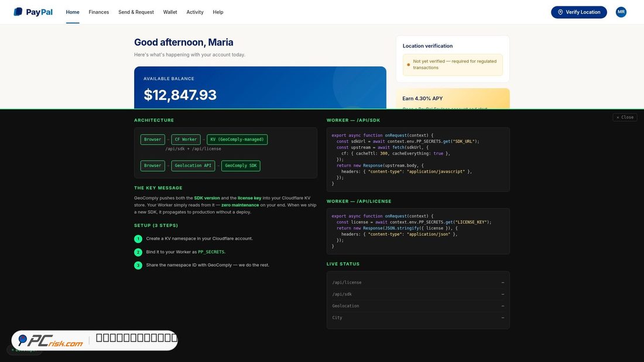Click THE KEY MESSAGE heading
This screenshot has height=362, width=644.
coord(158,188)
